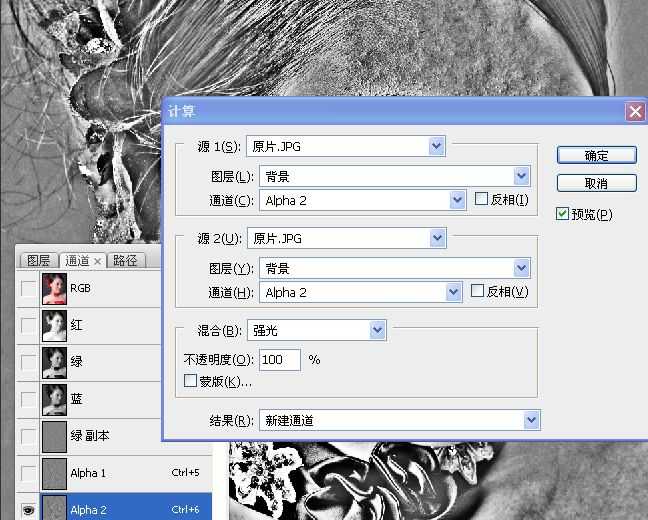
Task: Close the 通道 tab with its x icon
Action: 98,261
